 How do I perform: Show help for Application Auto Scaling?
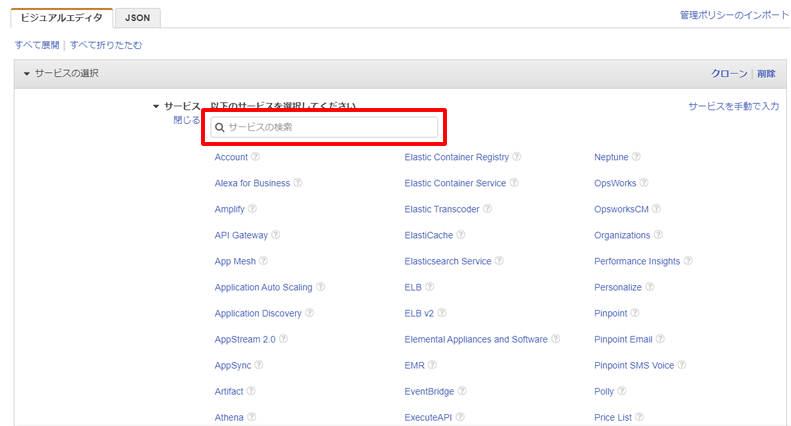[x=320, y=287]
